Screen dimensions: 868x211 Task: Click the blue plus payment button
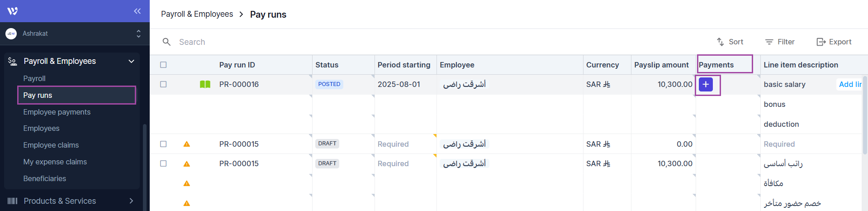pyautogui.click(x=706, y=84)
